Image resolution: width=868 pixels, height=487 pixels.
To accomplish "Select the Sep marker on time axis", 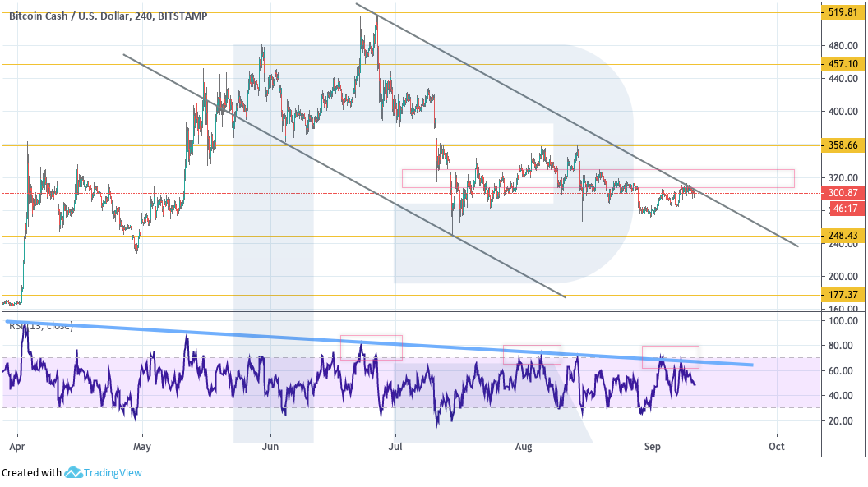I will [653, 447].
